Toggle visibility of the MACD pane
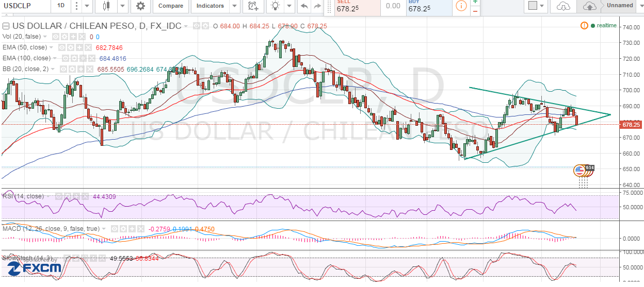Screen dimensions: 644x287 (x=114, y=229)
